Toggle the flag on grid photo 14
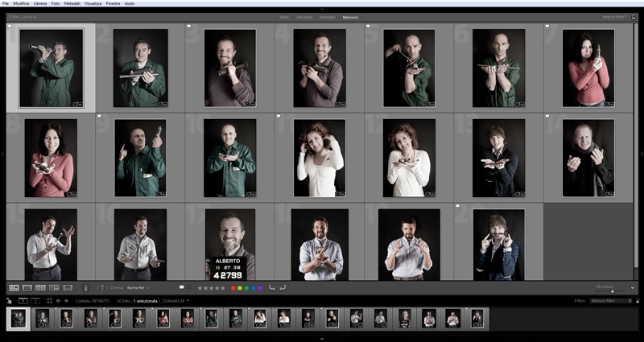The width and height of the screenshot is (644, 342). click(x=547, y=116)
